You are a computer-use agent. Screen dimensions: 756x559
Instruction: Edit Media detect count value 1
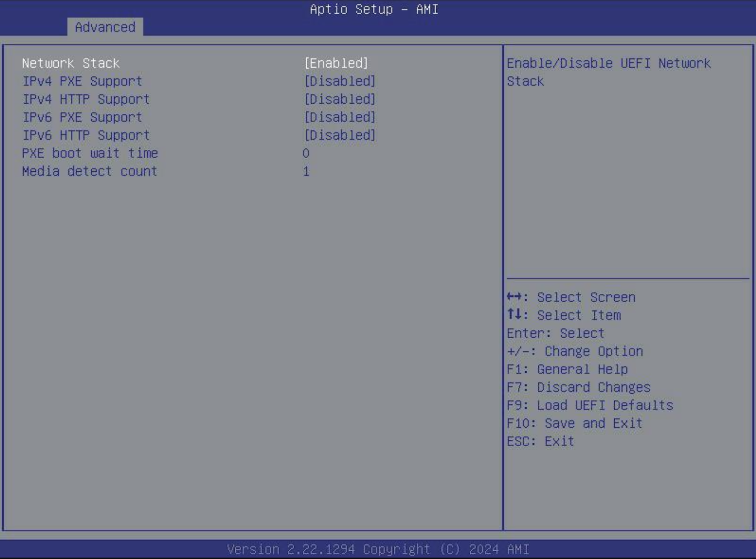(306, 171)
